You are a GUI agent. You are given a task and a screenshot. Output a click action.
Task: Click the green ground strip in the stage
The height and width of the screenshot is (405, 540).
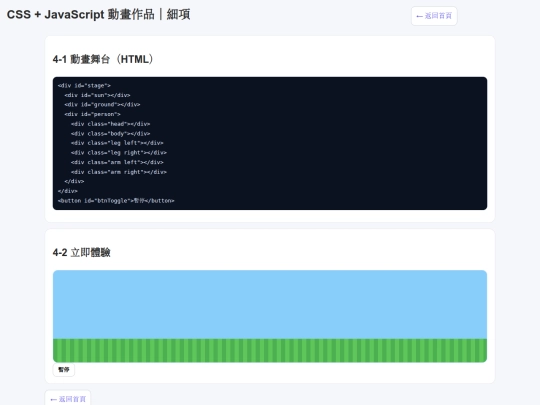click(x=270, y=350)
